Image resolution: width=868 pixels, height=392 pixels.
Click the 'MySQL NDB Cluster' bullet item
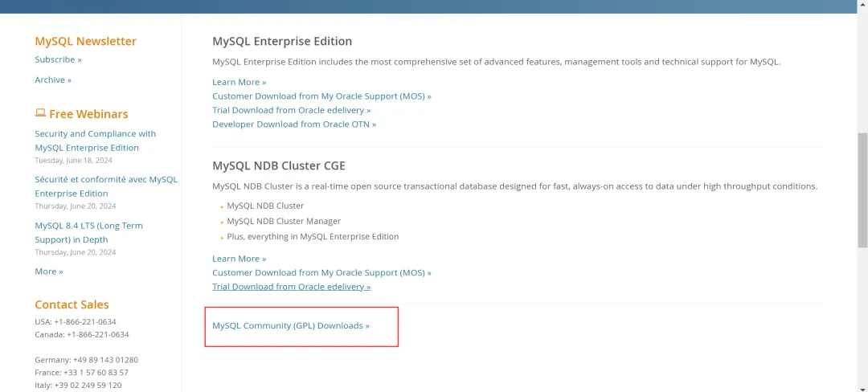265,206
